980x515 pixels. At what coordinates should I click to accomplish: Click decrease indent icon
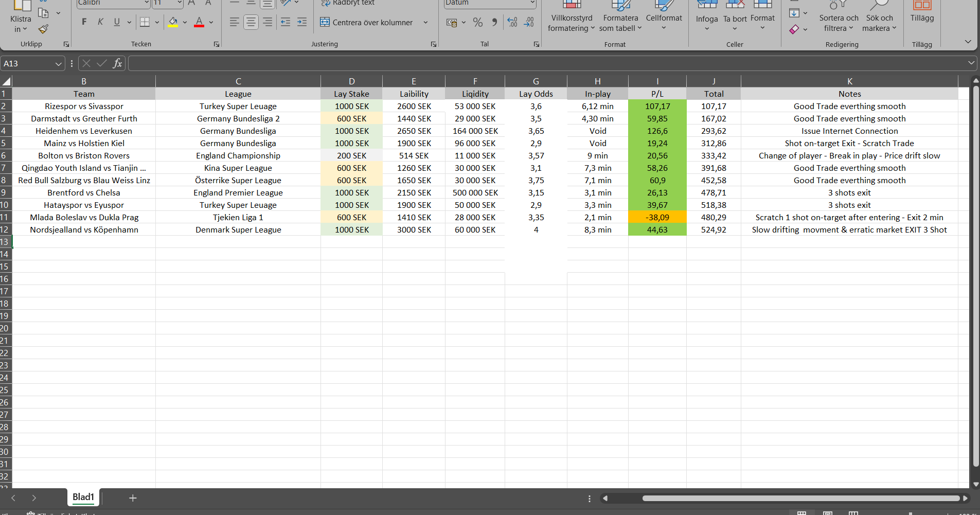pyautogui.click(x=286, y=22)
